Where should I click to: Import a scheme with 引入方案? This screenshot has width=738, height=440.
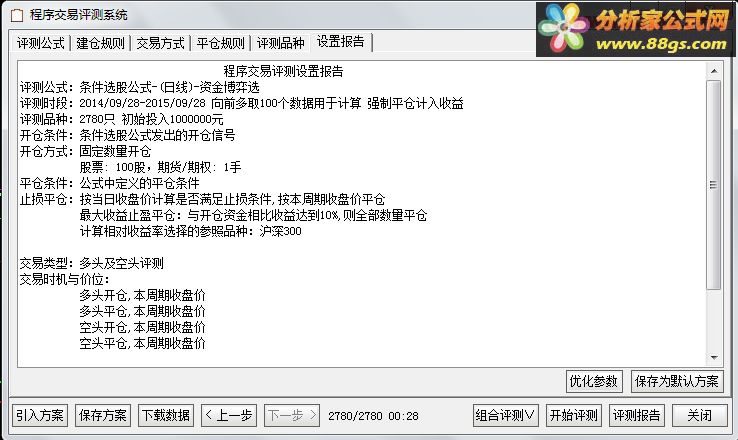pos(40,416)
